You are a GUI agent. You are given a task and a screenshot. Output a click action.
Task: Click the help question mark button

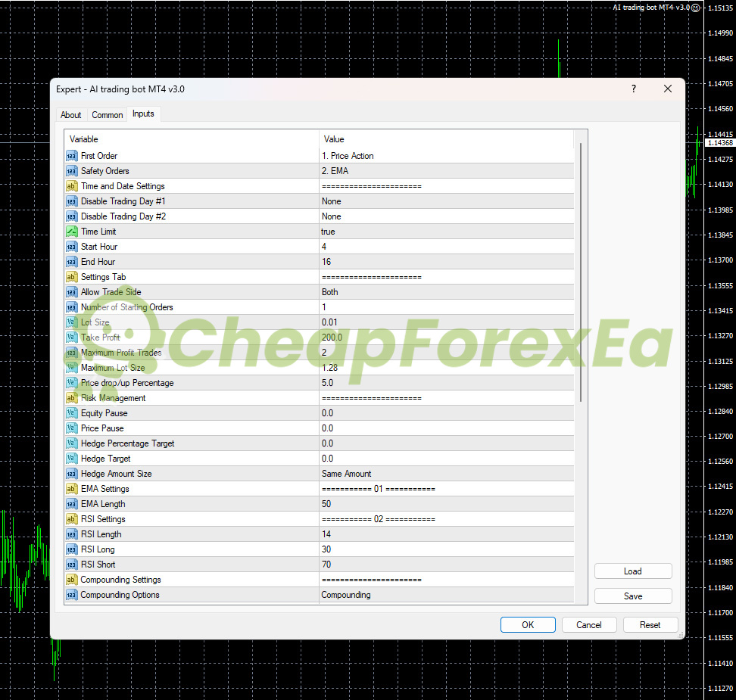pyautogui.click(x=634, y=89)
